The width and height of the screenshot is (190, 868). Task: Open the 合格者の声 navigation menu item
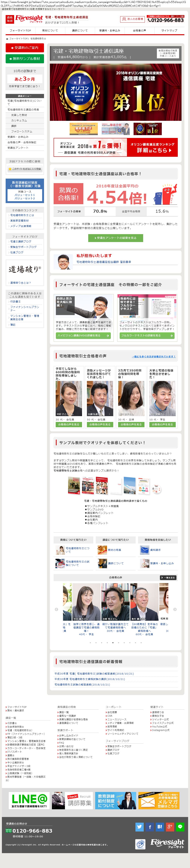(x=139, y=30)
